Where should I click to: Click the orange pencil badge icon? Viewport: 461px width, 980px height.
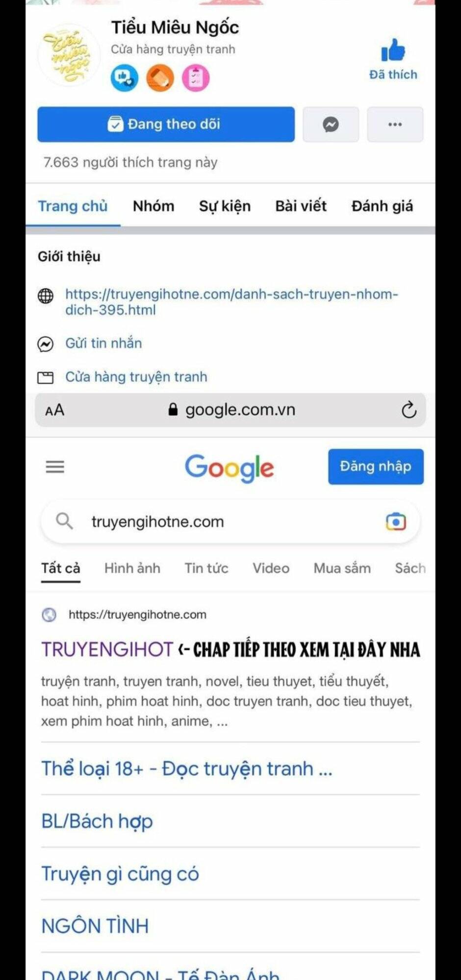pos(160,78)
